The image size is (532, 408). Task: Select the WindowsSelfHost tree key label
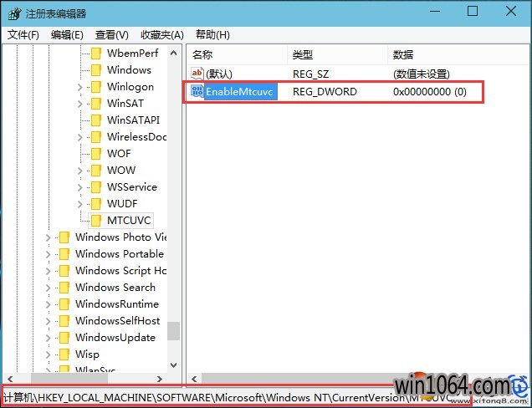coord(117,321)
